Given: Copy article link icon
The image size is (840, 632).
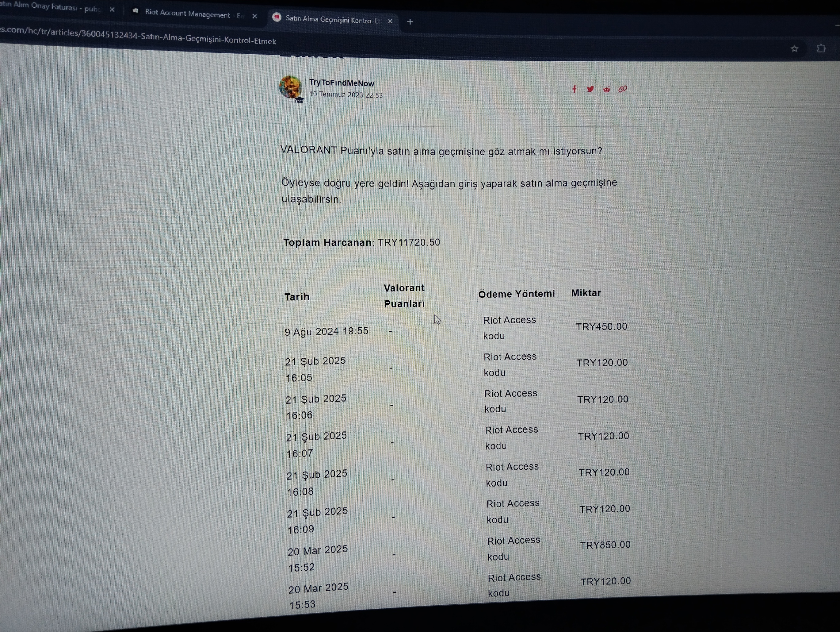Looking at the screenshot, I should point(623,89).
